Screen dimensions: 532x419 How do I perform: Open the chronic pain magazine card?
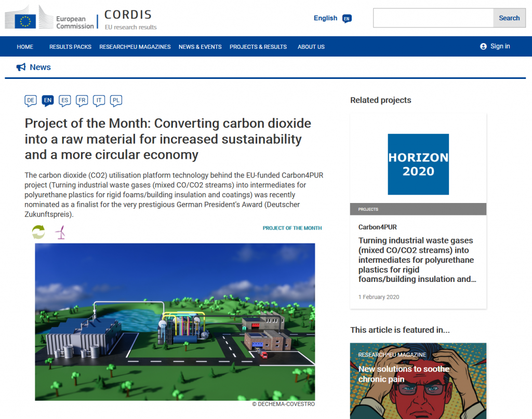point(418,381)
